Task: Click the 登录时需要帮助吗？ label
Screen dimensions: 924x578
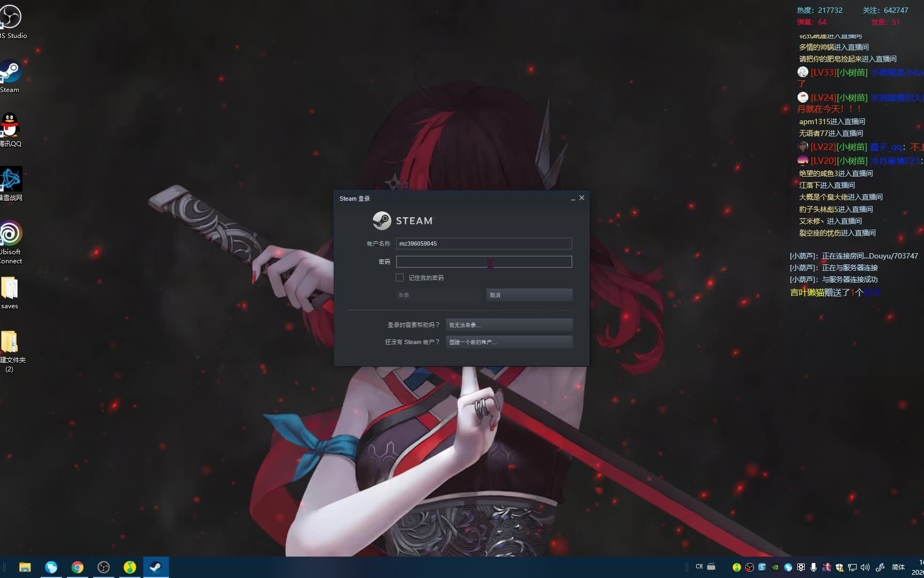Action: 414,325
